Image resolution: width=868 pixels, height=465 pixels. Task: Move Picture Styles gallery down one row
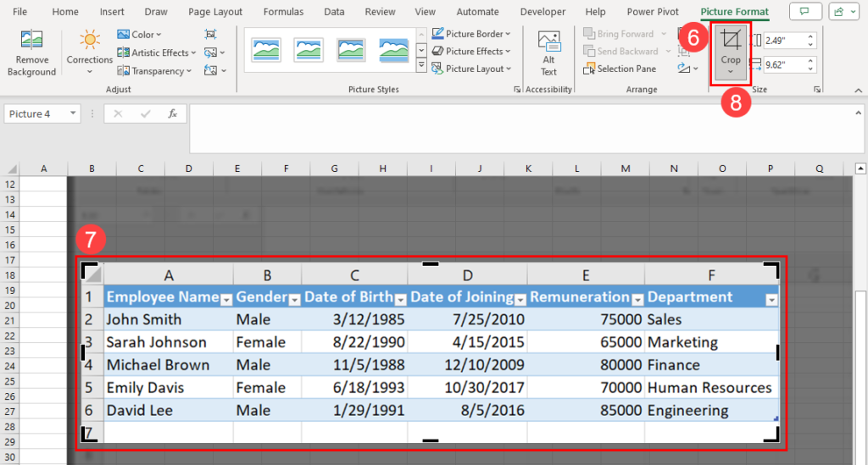[421, 50]
